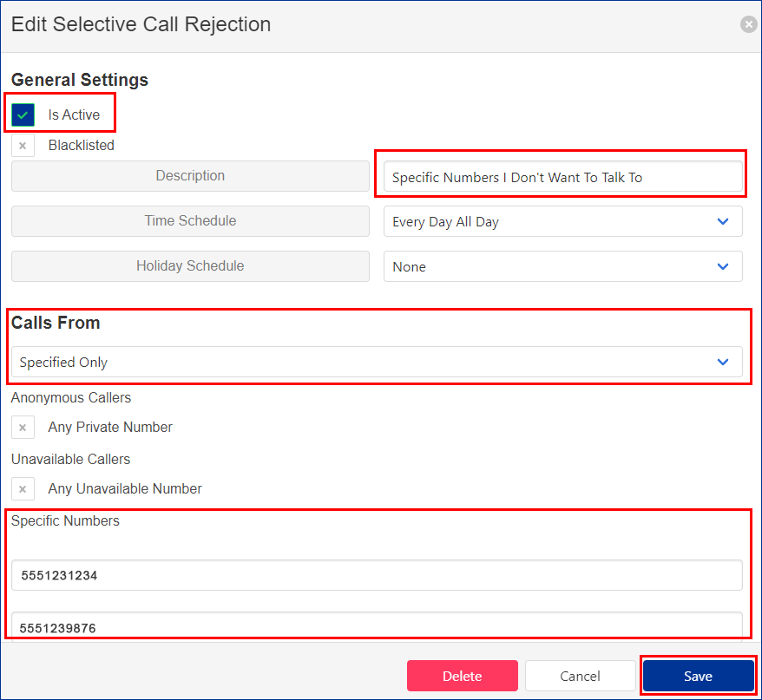Click the 5551231234 number field
762x700 pixels.
click(x=377, y=575)
